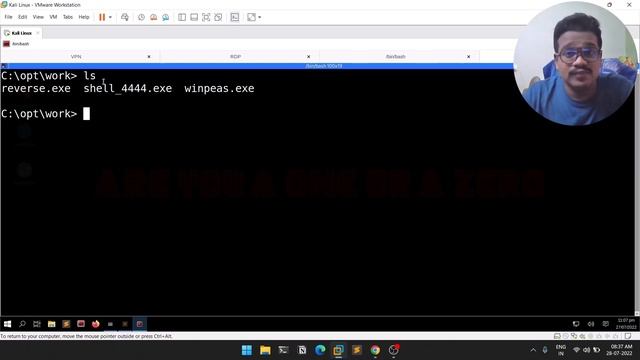640x360 pixels.
Task: Open the Tabs menu
Action: click(x=68, y=17)
